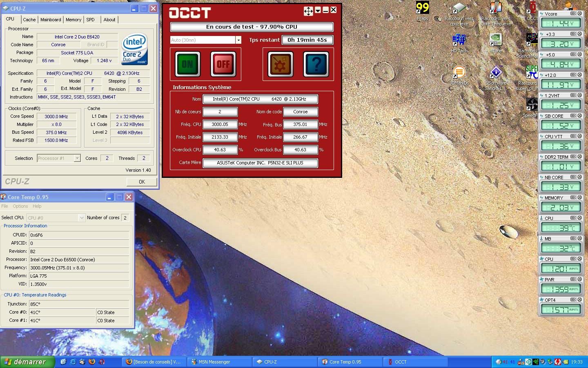Screen dimensions: 588x368
Task: Close the Vcore monitor gadget
Action: click(579, 13)
